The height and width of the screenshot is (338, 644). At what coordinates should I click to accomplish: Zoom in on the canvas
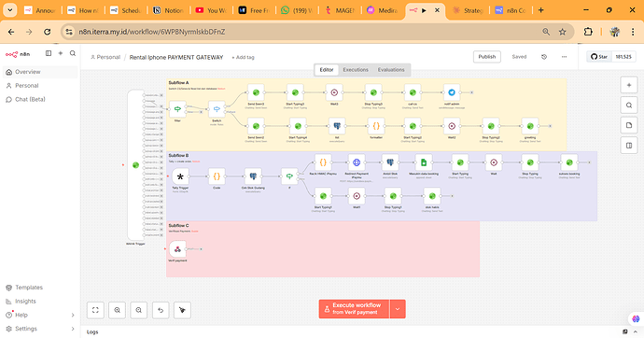click(117, 310)
